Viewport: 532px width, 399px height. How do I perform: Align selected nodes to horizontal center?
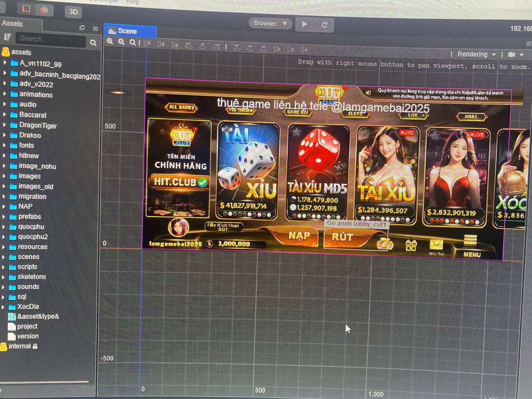202,46
